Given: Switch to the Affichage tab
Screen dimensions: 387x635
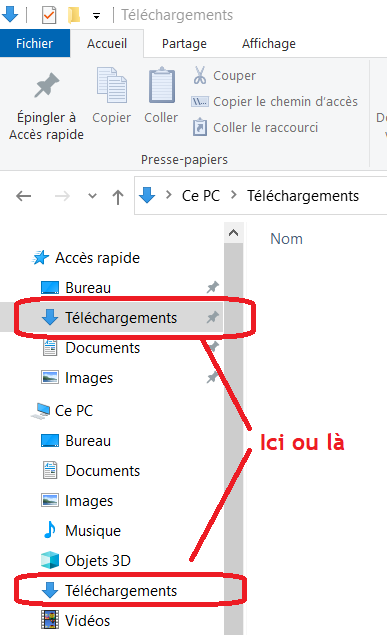Looking at the screenshot, I should coord(268,43).
